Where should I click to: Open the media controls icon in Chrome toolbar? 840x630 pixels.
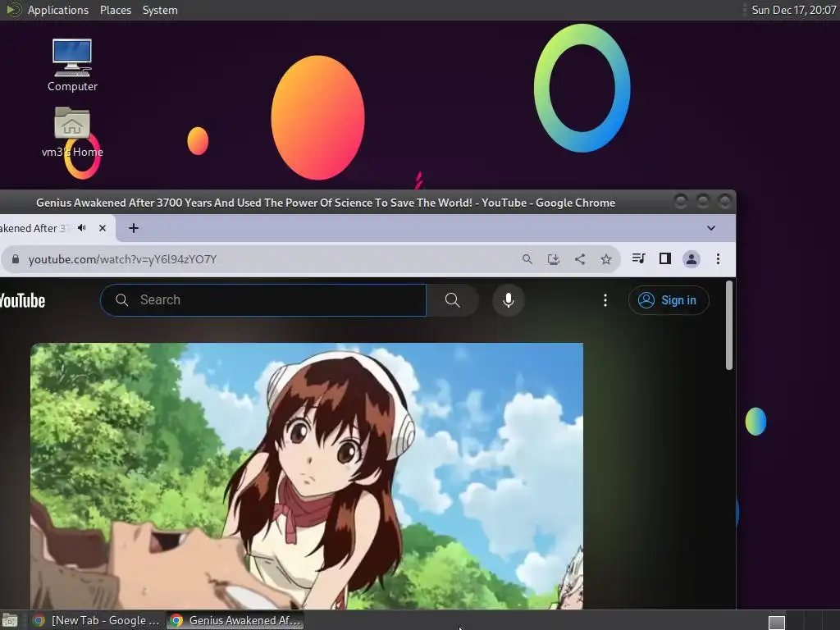click(x=638, y=258)
